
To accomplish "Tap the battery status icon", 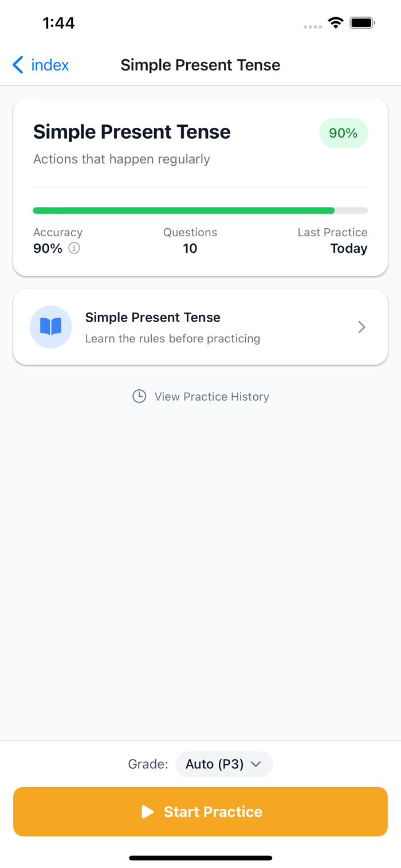I will 362,23.
